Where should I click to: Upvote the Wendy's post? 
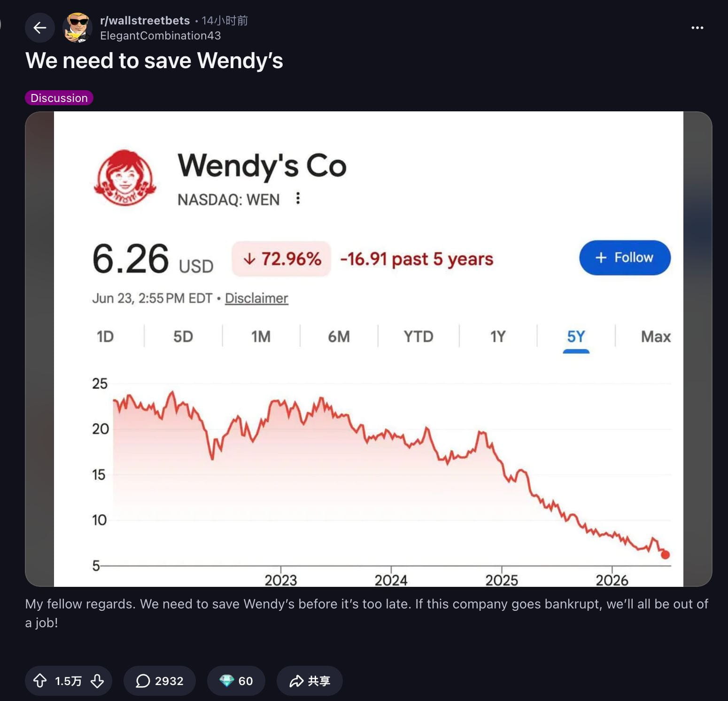(40, 680)
